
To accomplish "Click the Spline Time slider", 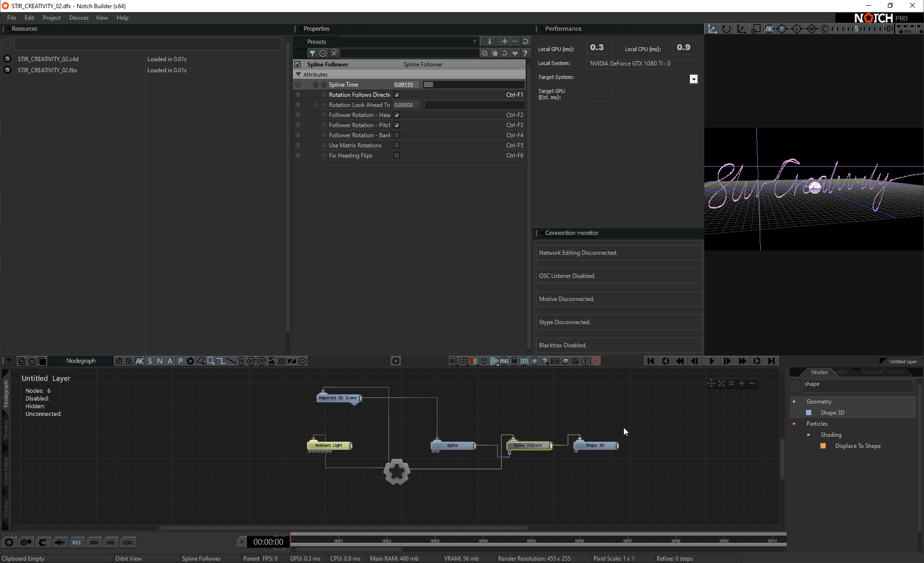I will 474,85.
